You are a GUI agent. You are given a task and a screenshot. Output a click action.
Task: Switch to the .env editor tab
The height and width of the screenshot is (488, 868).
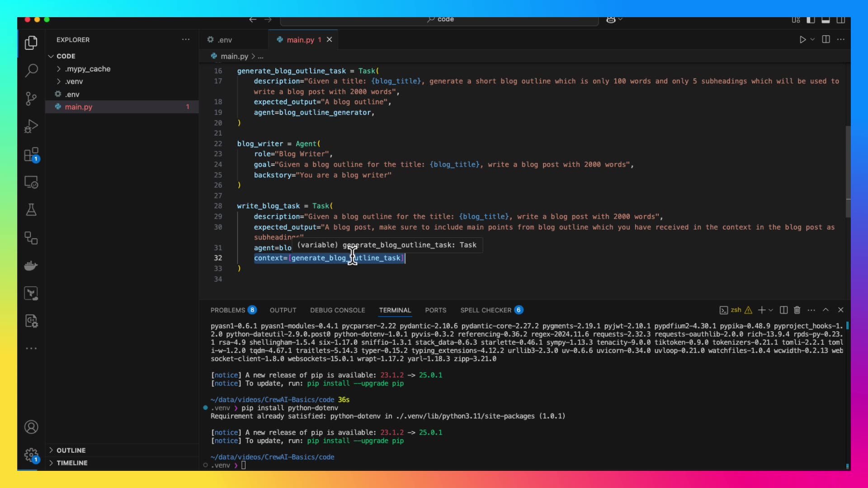click(x=225, y=40)
